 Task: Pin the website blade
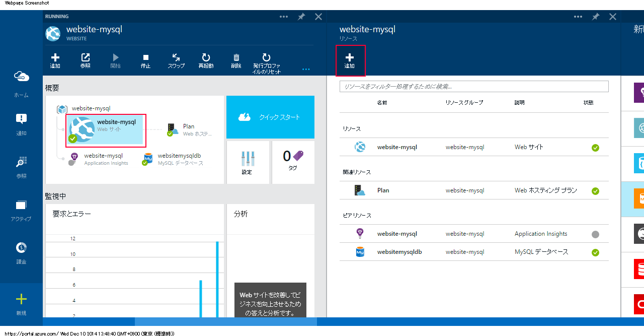coord(301,17)
